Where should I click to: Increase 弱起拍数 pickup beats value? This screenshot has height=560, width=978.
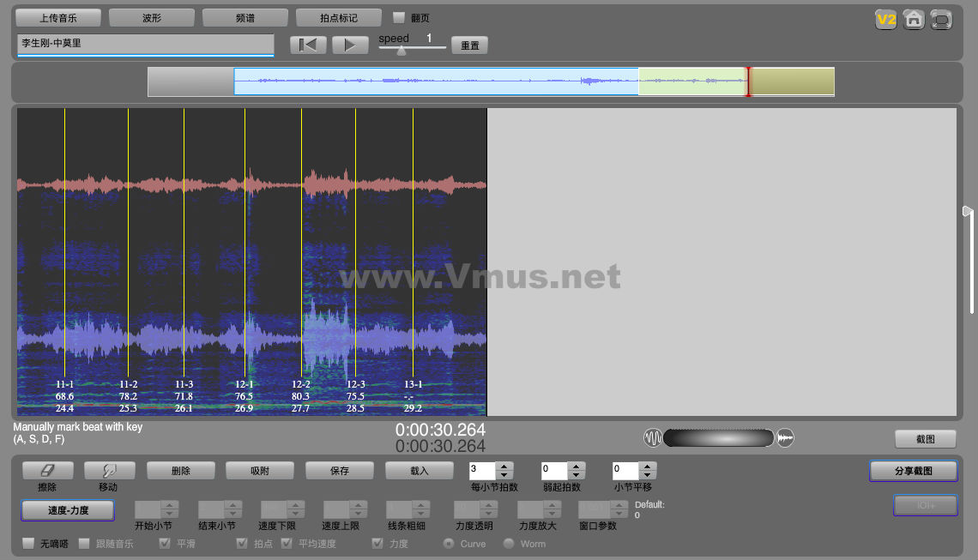577,467
